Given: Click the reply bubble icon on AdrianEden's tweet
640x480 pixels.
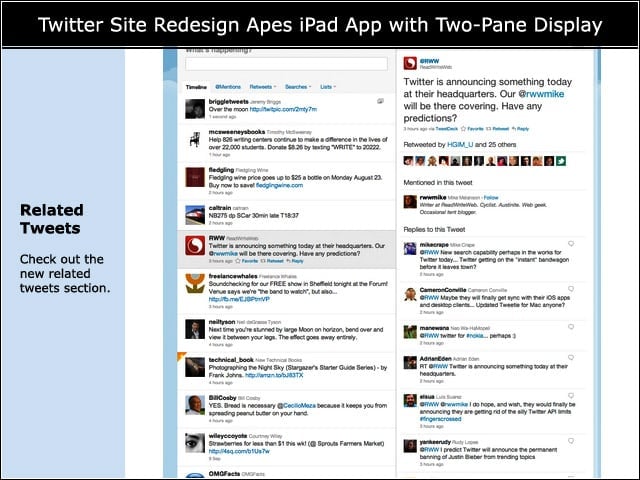Looking at the screenshot, I should 571,358.
